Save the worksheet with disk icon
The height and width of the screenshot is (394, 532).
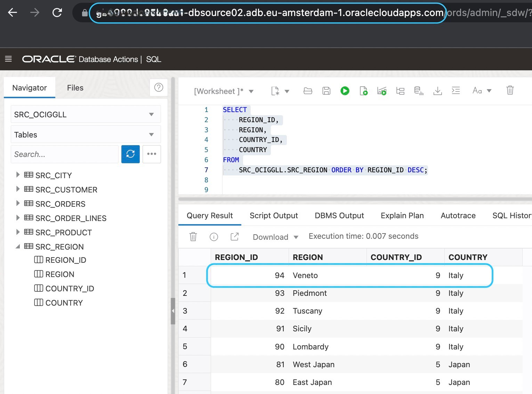[x=326, y=91]
